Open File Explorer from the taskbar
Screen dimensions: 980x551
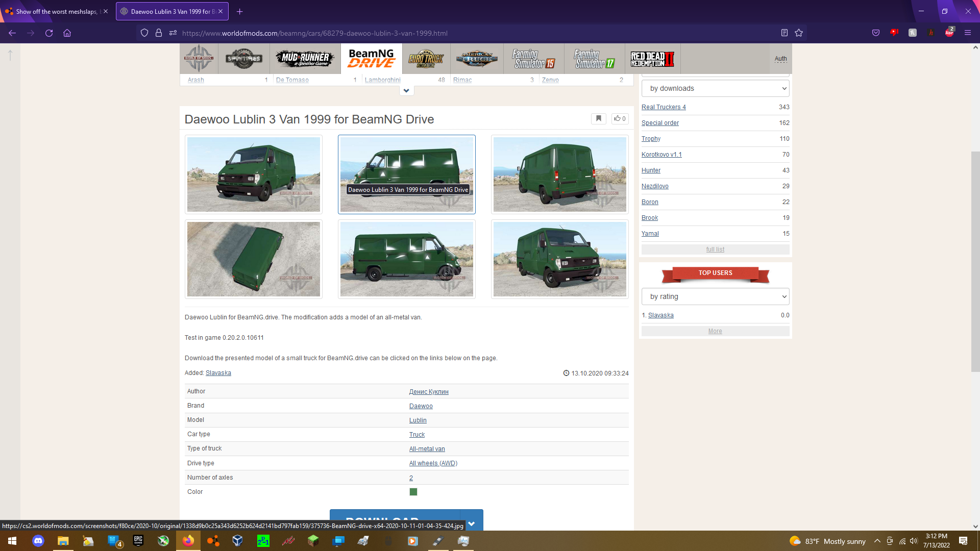click(63, 541)
